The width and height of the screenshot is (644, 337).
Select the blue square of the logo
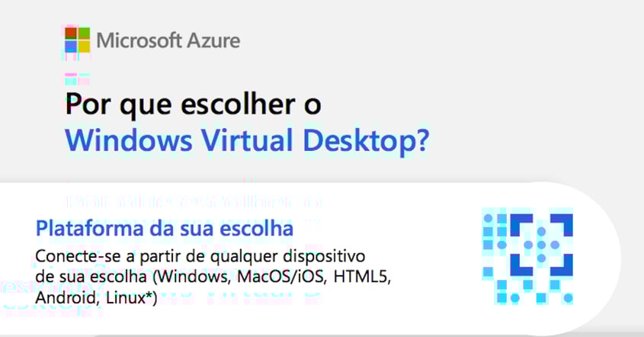(x=71, y=47)
